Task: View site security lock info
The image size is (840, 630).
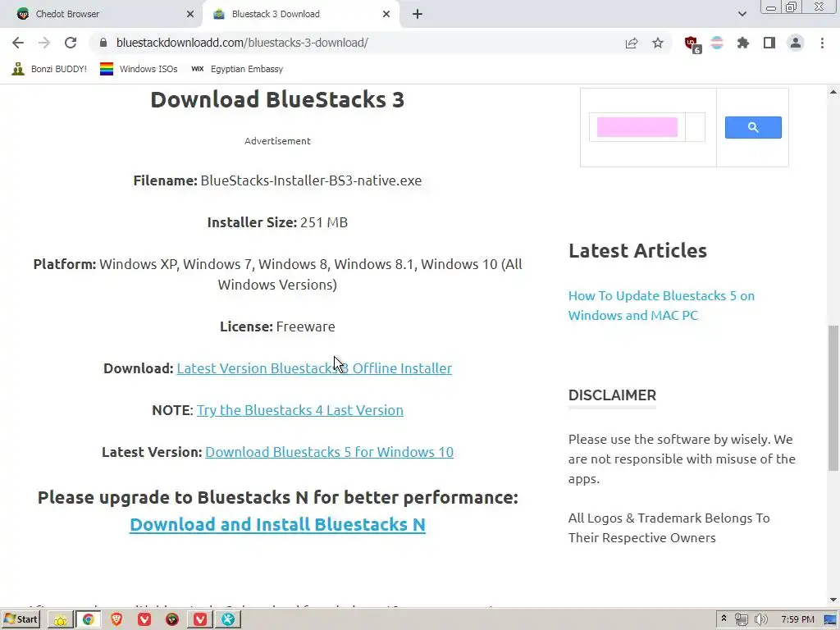Action: coord(103,43)
